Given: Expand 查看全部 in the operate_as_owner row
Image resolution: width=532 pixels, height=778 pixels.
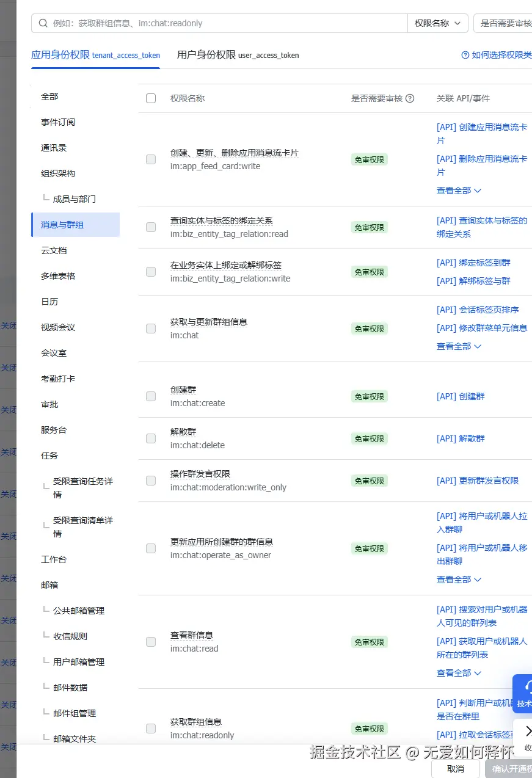Looking at the screenshot, I should [459, 580].
